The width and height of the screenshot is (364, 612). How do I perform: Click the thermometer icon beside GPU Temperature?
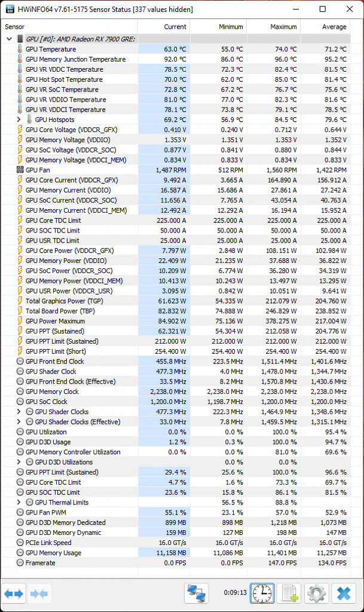click(20, 49)
